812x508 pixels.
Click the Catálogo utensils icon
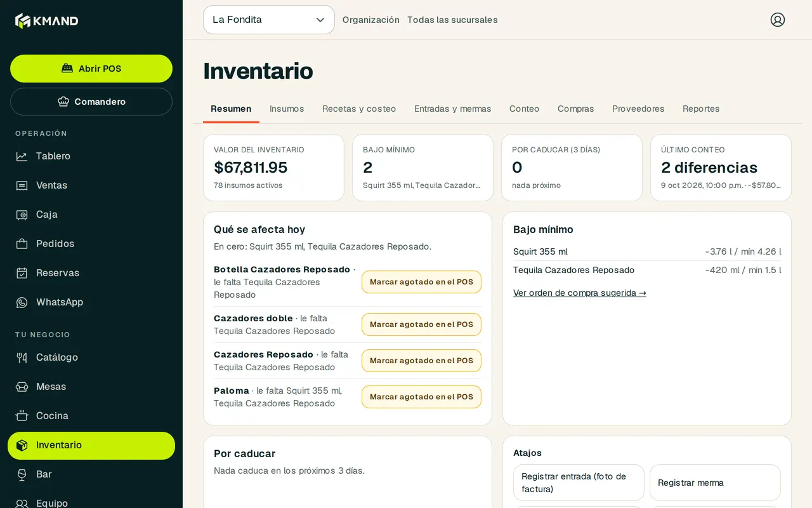tap(22, 358)
